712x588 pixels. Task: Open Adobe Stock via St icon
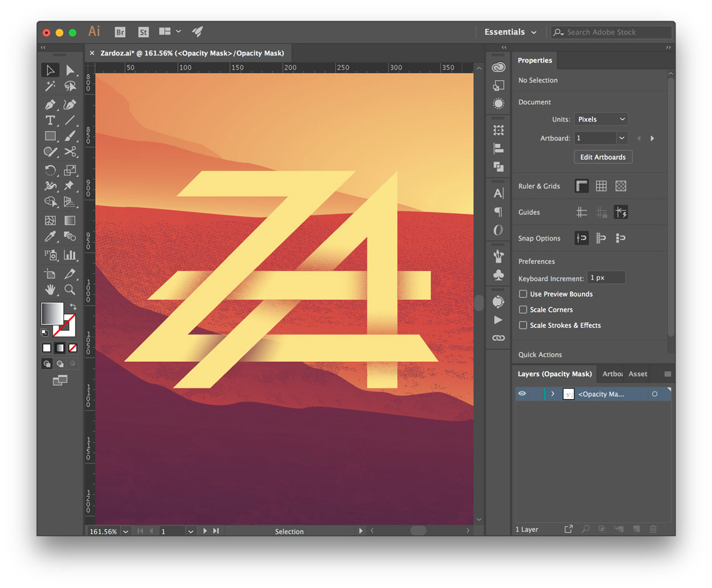143,32
